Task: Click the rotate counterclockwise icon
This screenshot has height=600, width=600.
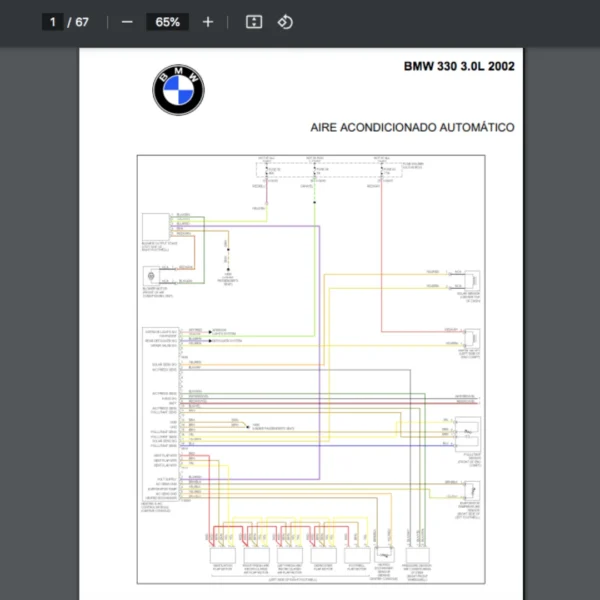Action: tap(285, 22)
